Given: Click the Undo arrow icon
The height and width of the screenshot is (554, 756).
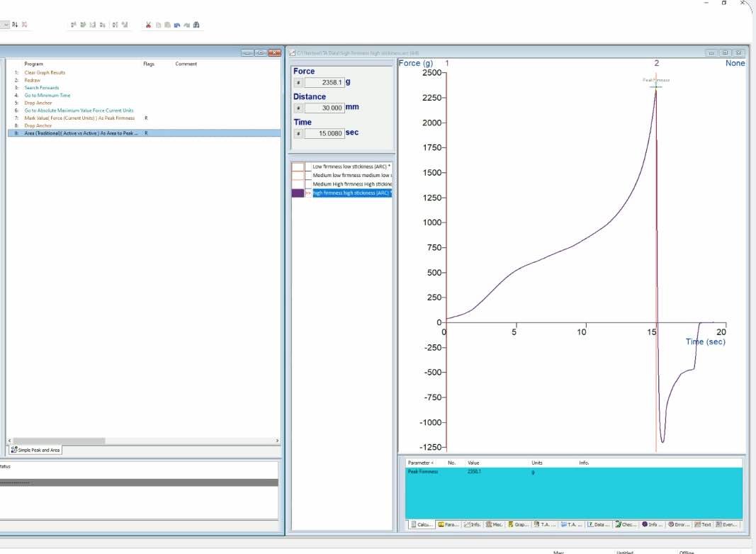Looking at the screenshot, I should (177, 25).
